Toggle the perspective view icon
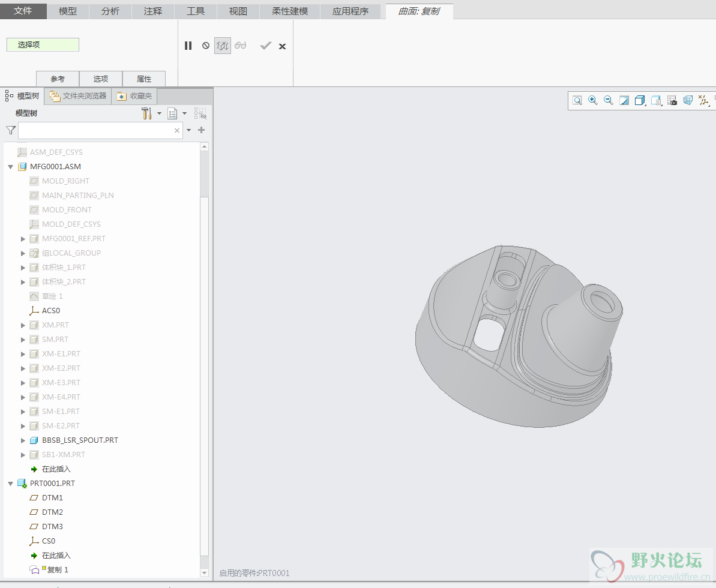The width and height of the screenshot is (716, 588). point(688,100)
